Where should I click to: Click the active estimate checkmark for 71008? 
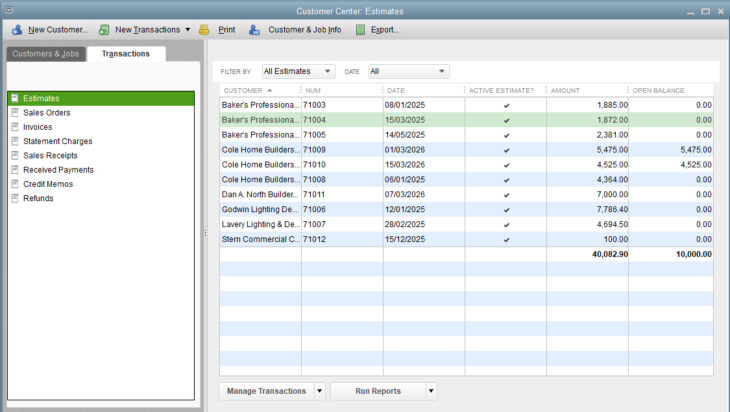[x=507, y=180]
